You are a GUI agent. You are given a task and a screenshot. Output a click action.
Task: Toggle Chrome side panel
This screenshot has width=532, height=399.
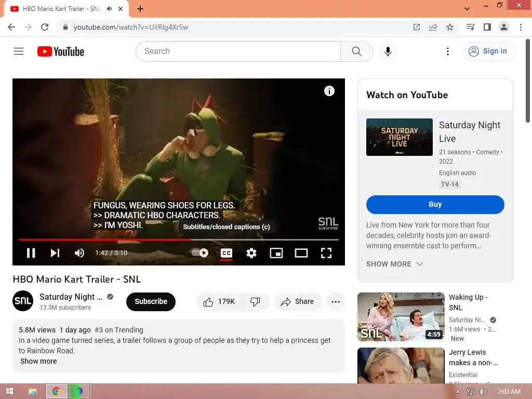point(487,27)
